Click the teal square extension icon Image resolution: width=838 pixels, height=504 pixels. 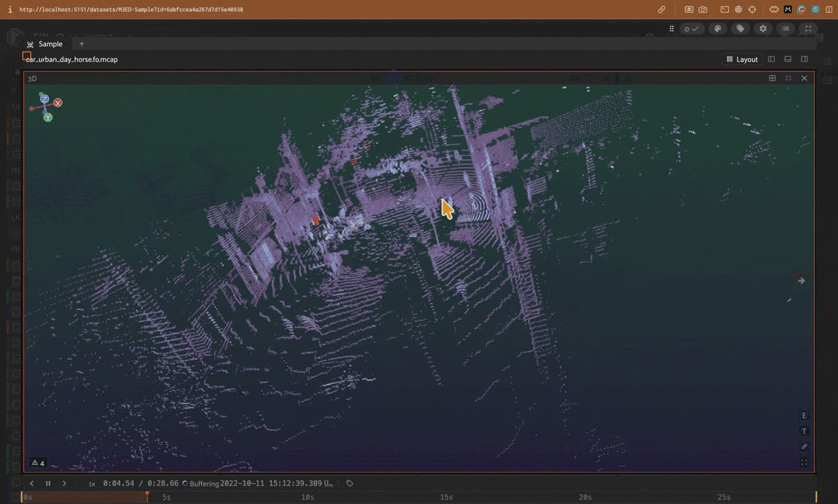pyautogui.click(x=815, y=10)
